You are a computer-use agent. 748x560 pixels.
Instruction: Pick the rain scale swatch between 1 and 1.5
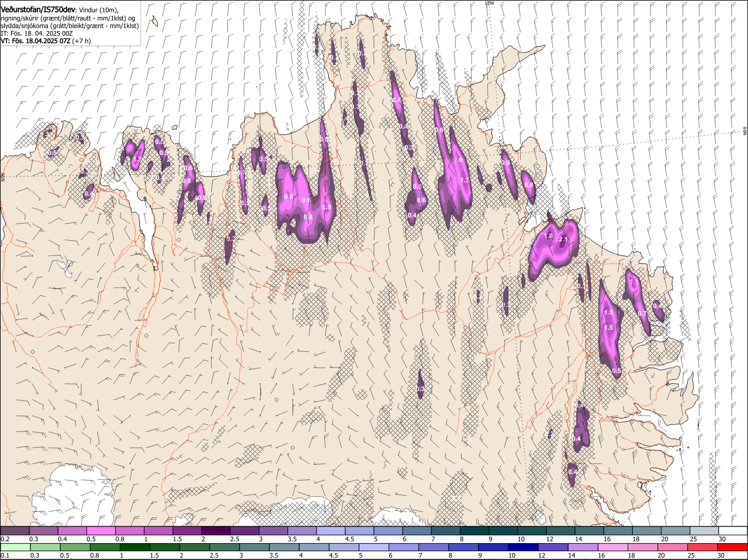pyautogui.click(x=135, y=547)
